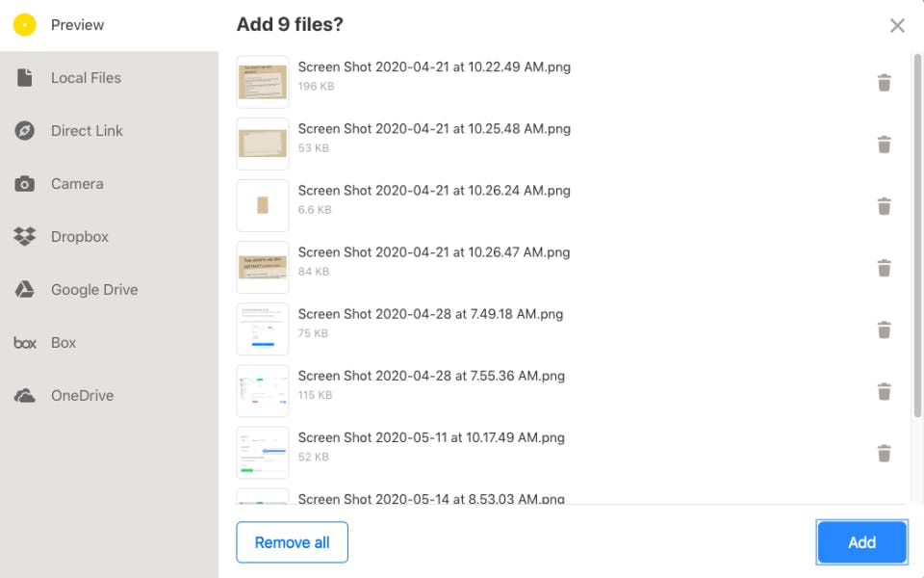The height and width of the screenshot is (578, 924).
Task: Click the Add button to upload files
Action: point(861,542)
